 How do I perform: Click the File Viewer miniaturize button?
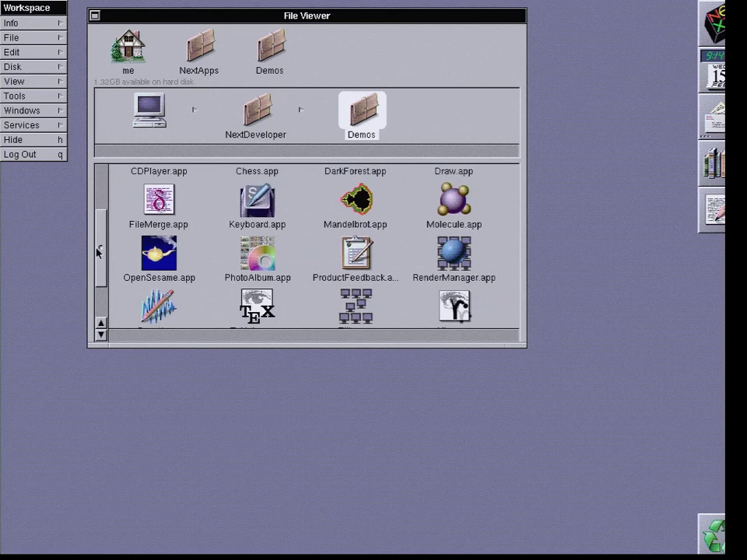tap(95, 16)
